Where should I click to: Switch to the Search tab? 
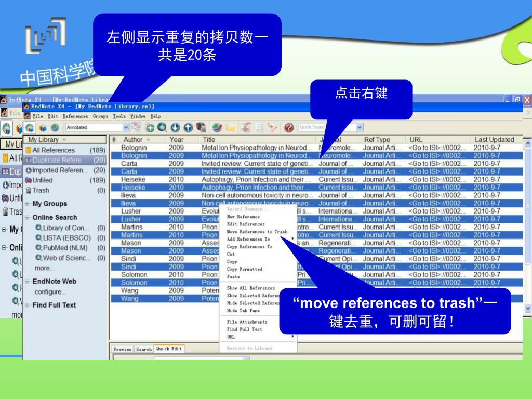[144, 349]
